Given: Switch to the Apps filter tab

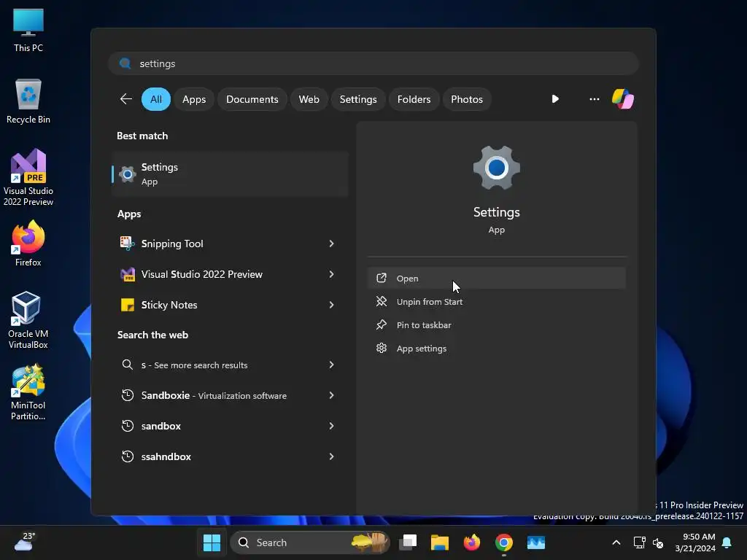Looking at the screenshot, I should [x=194, y=99].
